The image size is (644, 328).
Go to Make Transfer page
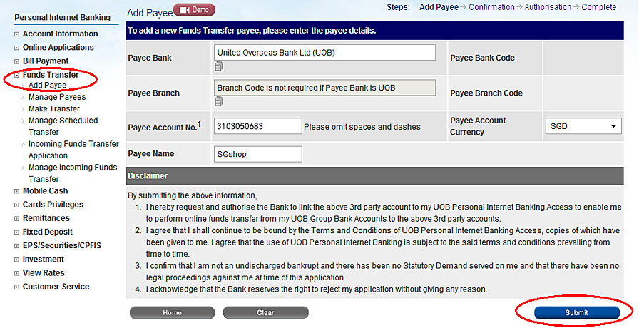[54, 109]
